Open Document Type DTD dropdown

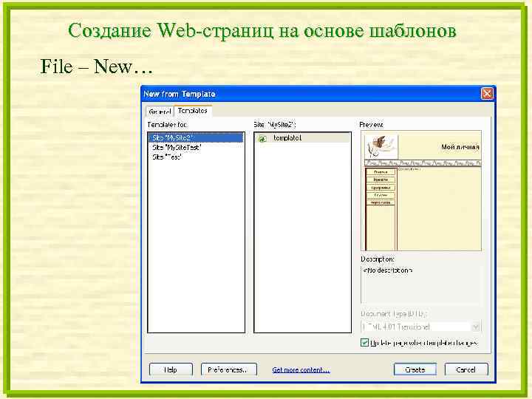click(x=420, y=327)
